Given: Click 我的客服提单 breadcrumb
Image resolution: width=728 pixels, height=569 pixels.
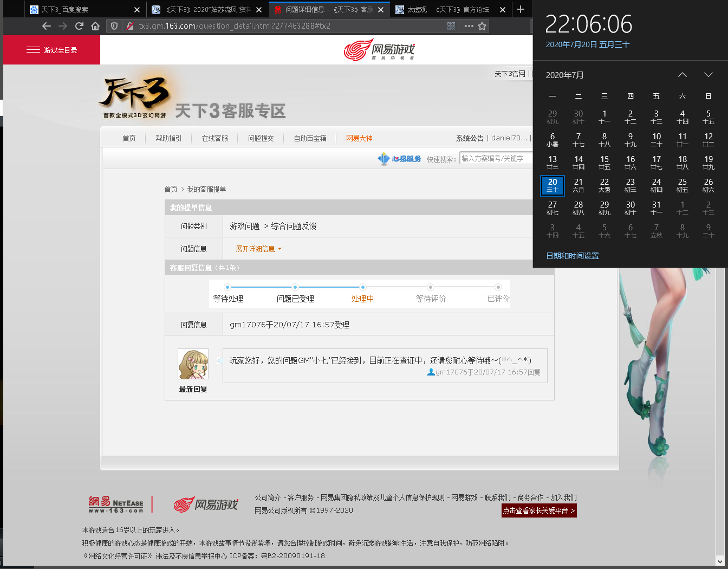Looking at the screenshot, I should [206, 189].
